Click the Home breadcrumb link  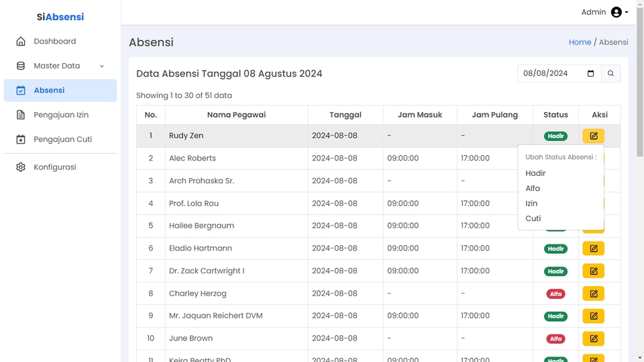(x=580, y=42)
